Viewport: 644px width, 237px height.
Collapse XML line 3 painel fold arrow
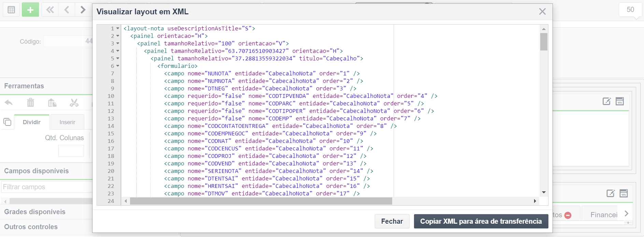point(118,43)
